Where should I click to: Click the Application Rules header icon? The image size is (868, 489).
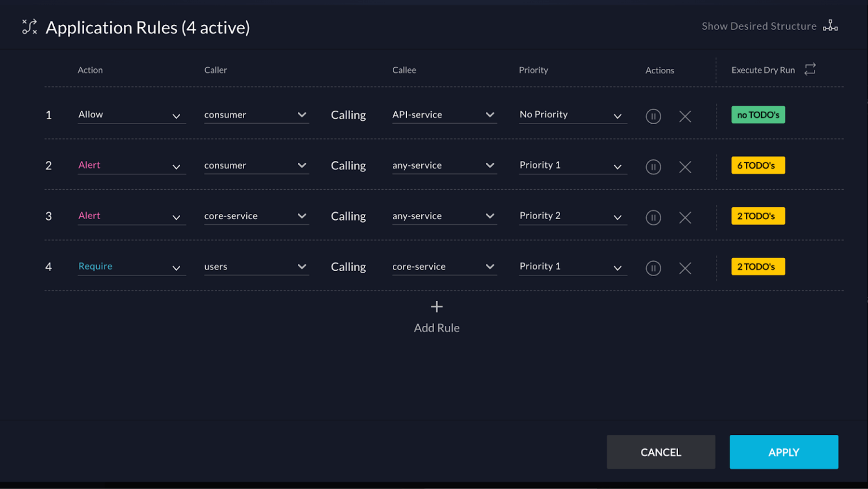[28, 27]
